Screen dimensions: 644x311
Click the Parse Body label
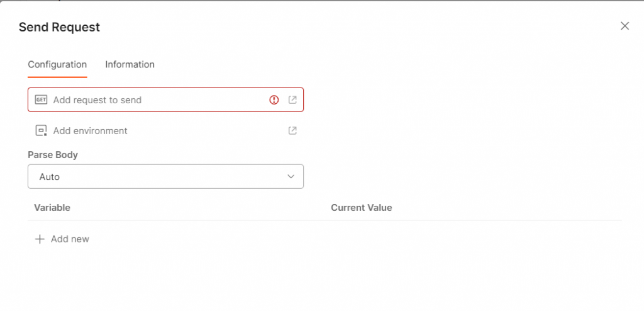(x=53, y=155)
